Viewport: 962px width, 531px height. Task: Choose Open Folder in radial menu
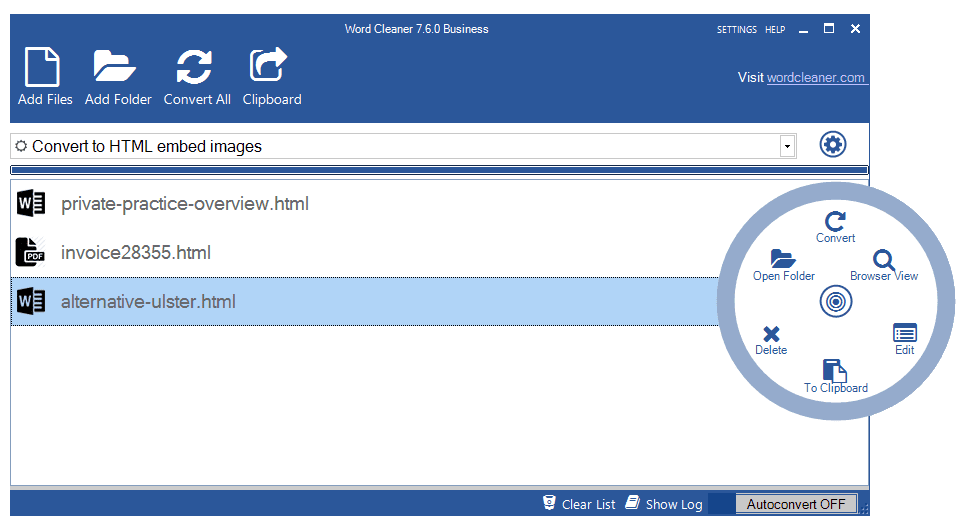point(783,266)
